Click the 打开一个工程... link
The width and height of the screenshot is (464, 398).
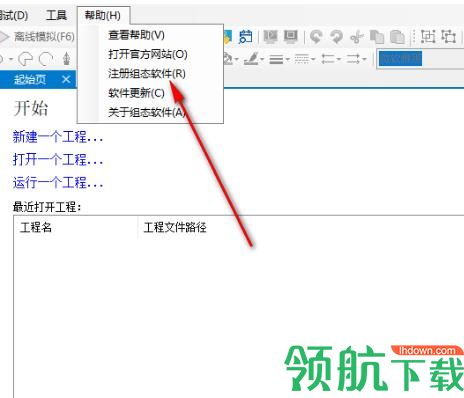tap(58, 160)
